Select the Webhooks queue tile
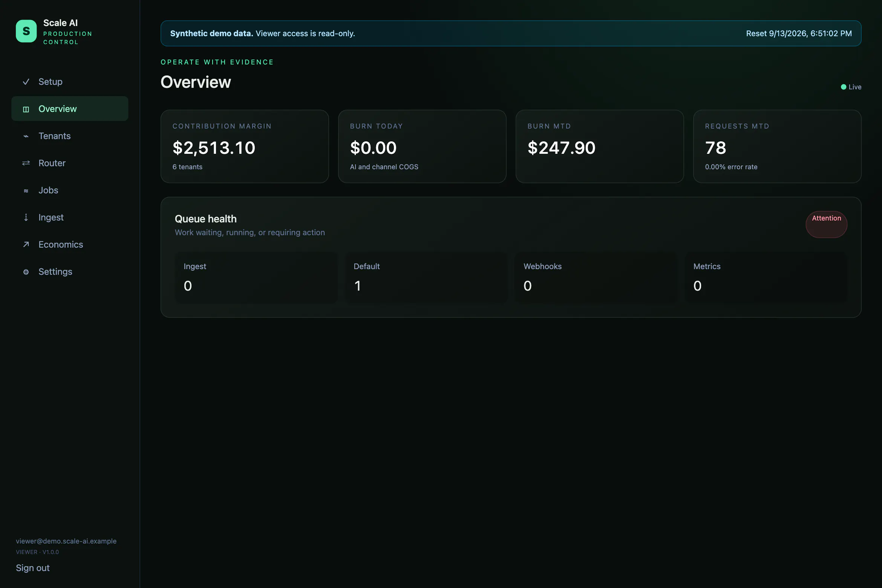882x588 pixels. [596, 277]
